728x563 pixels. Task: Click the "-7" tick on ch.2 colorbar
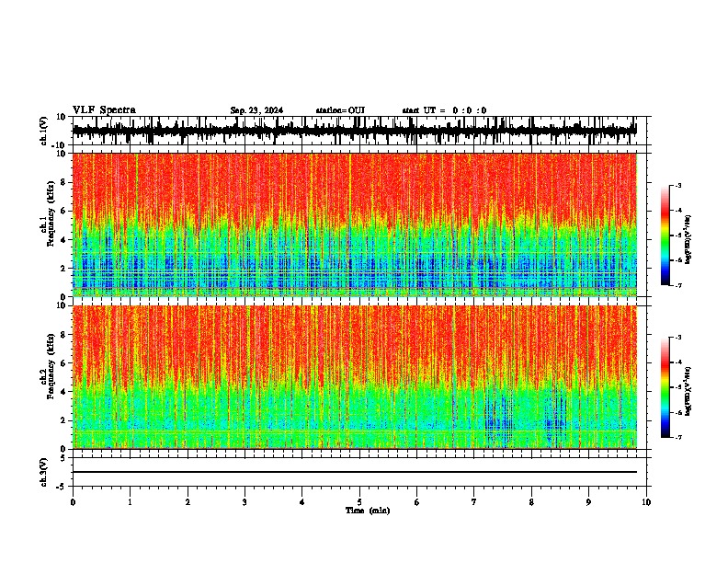pos(678,437)
